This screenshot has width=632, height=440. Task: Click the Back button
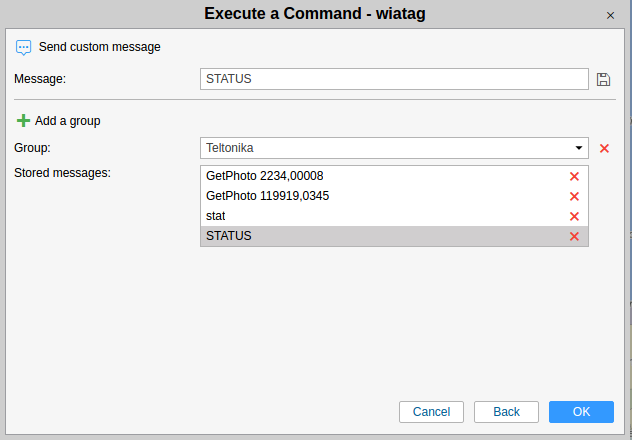pos(506,412)
